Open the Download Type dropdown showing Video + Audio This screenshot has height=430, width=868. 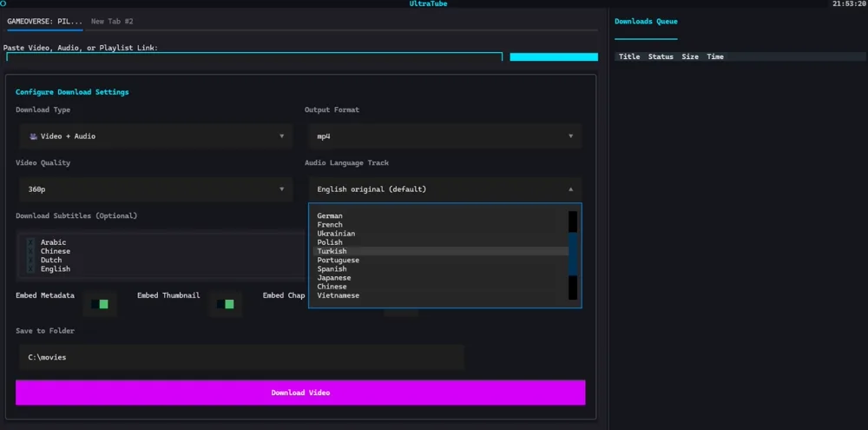click(156, 136)
